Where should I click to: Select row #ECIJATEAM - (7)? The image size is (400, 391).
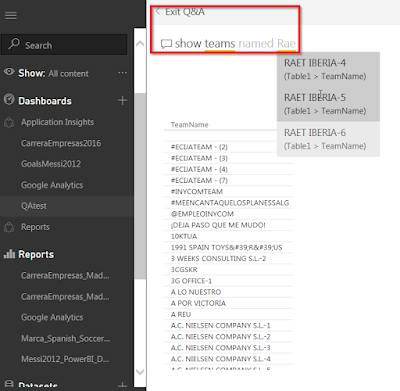point(228,180)
